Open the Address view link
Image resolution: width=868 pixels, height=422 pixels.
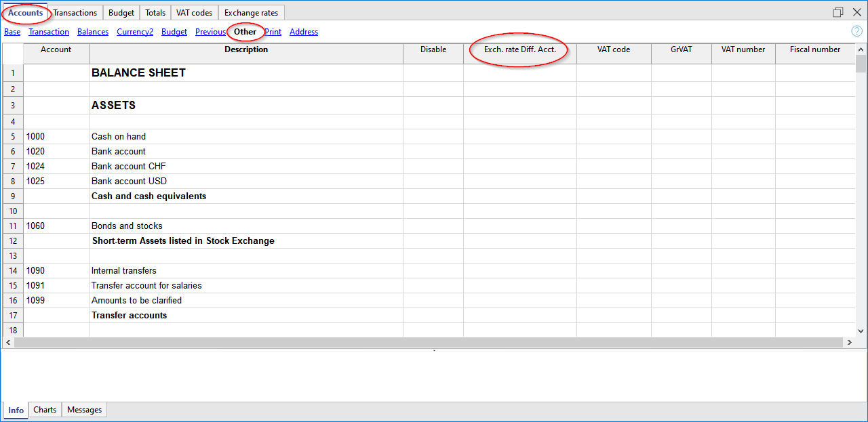[304, 32]
